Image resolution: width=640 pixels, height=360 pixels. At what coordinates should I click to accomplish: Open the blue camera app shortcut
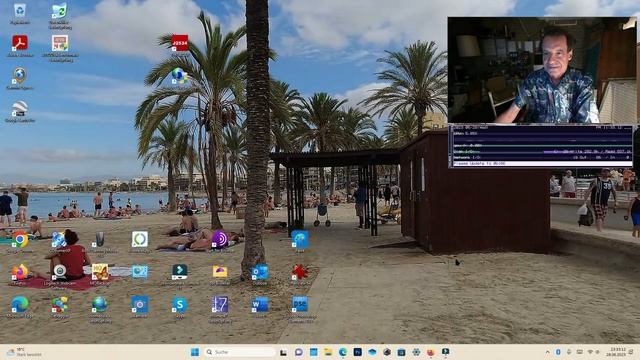tap(140, 304)
